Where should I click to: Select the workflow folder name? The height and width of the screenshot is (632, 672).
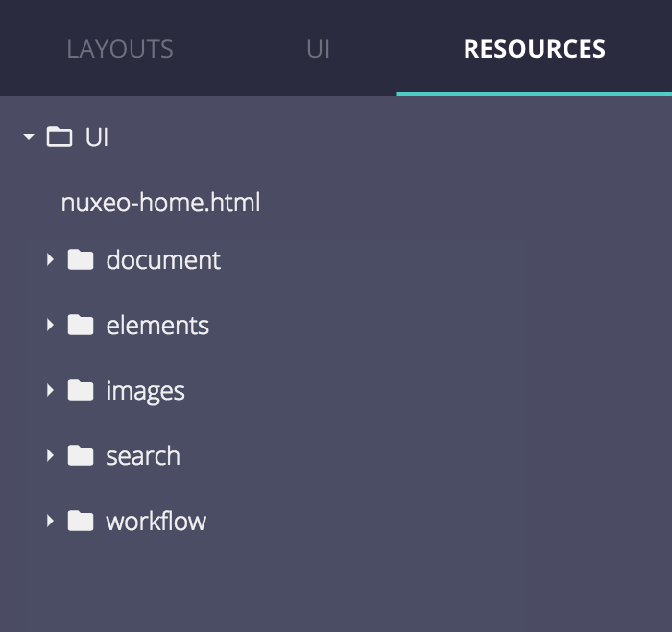[156, 521]
